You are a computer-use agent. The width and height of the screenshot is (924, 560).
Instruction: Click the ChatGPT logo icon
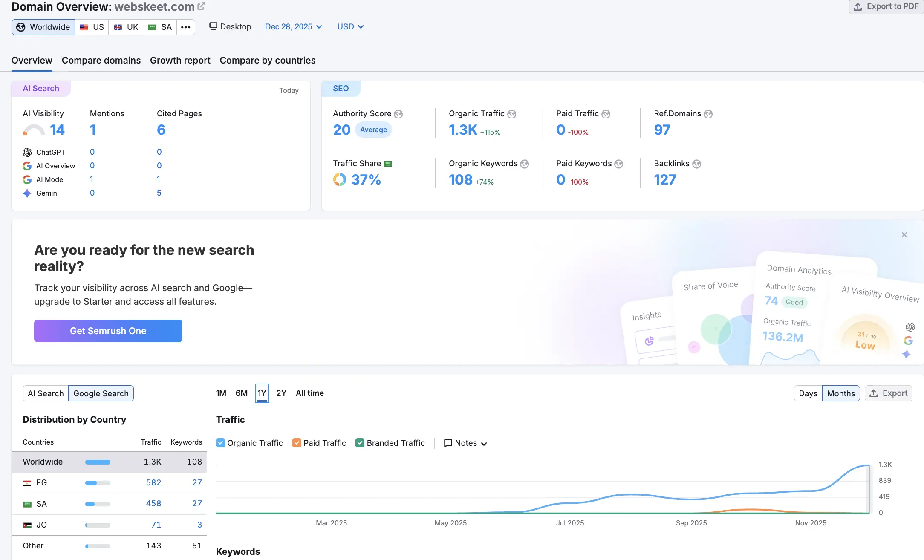pos(27,152)
